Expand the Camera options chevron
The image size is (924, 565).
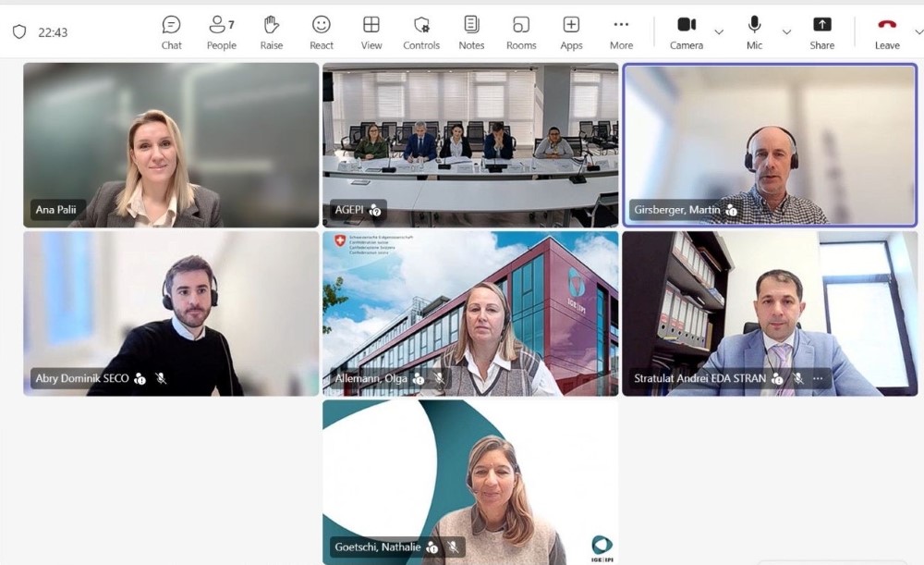[719, 32]
